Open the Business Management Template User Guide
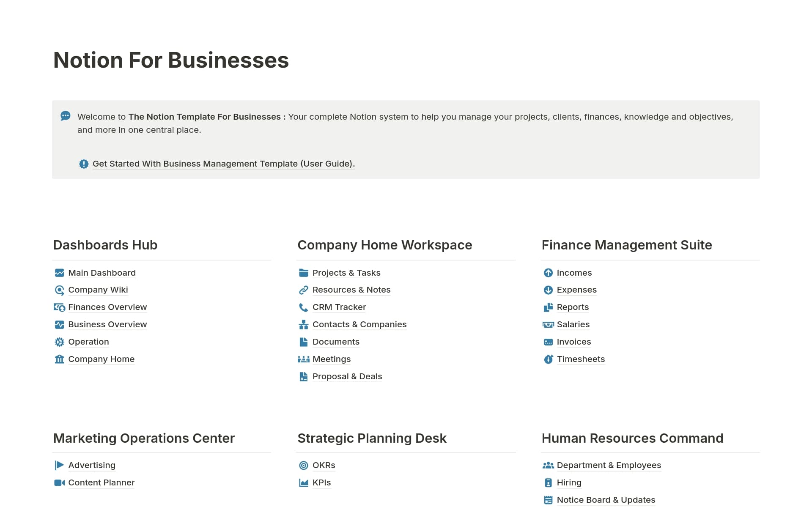 pos(223,164)
